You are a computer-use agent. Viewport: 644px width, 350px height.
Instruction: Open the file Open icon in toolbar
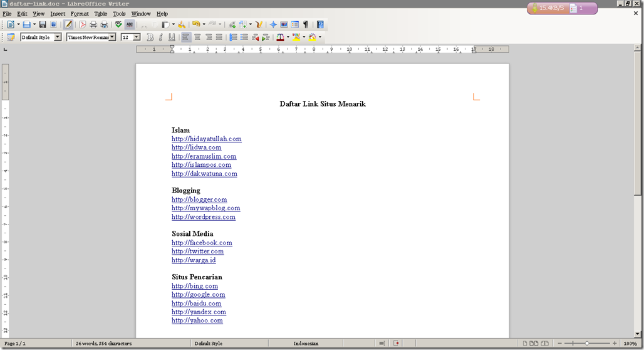tap(27, 24)
